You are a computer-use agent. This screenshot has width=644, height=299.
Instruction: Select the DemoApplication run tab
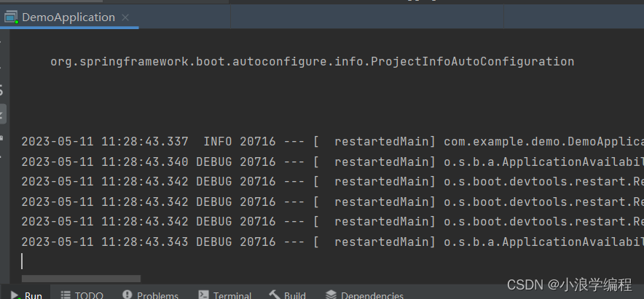(x=68, y=17)
